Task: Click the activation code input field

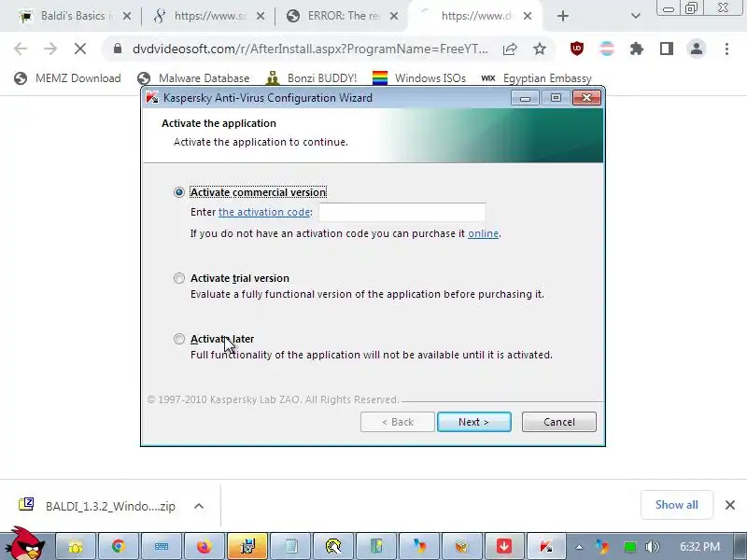Action: (x=402, y=212)
